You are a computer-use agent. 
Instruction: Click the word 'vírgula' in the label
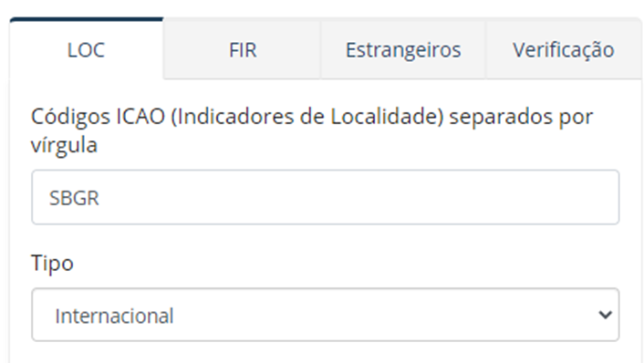pyautogui.click(x=64, y=145)
